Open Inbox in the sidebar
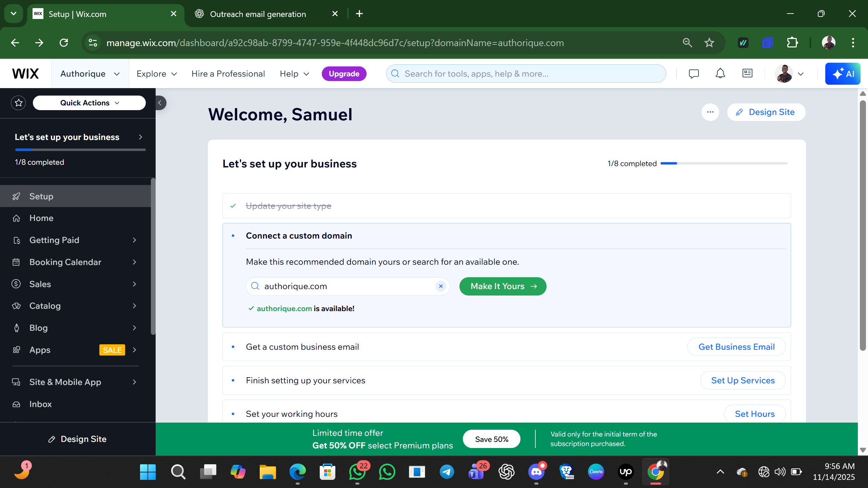Image resolution: width=868 pixels, height=488 pixels. point(75,404)
